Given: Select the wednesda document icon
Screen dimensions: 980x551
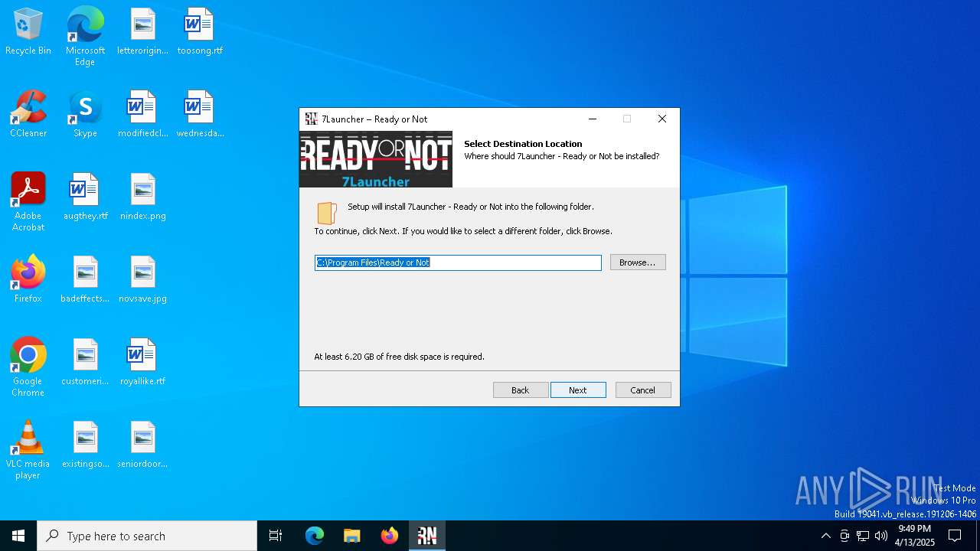Looking at the screenshot, I should pos(200,115).
